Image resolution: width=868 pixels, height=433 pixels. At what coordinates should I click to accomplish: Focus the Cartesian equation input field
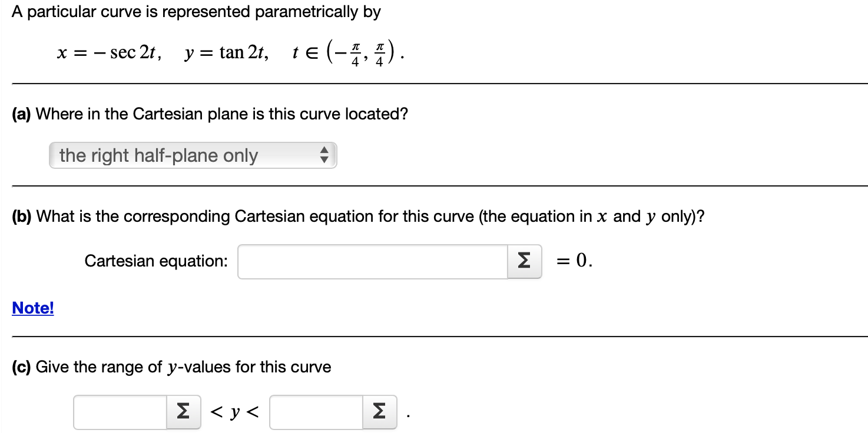[373, 261]
